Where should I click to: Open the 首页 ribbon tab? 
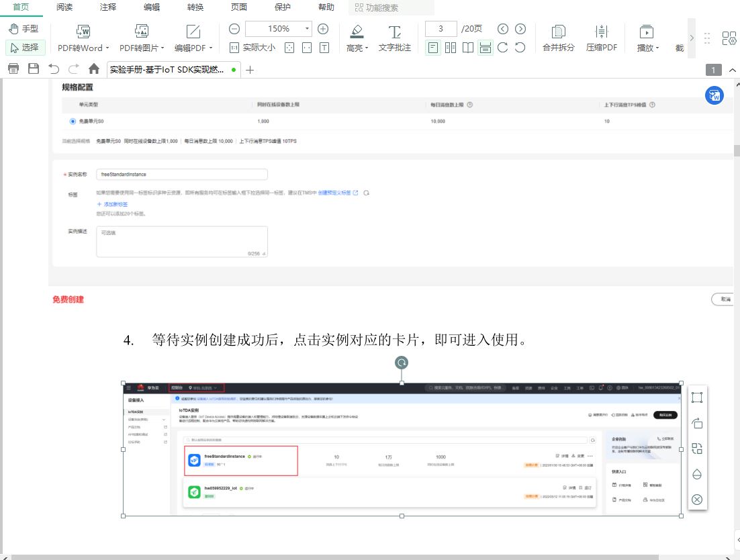pos(21,7)
